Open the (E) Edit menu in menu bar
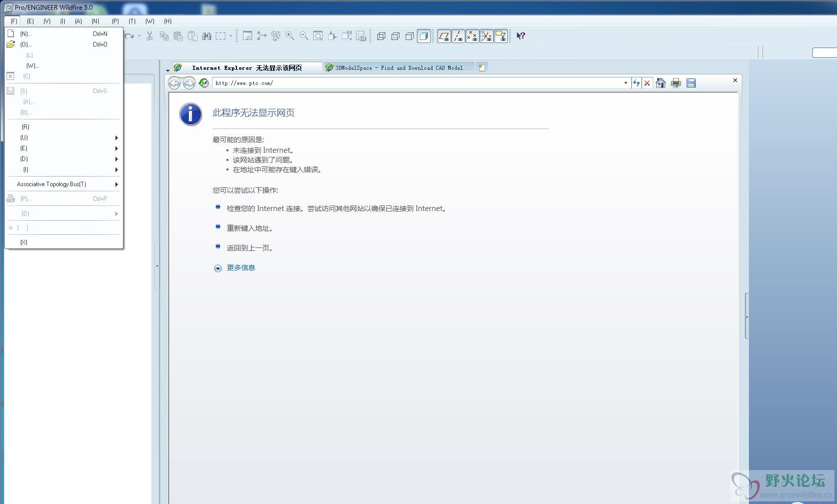Image resolution: width=837 pixels, height=504 pixels. pos(30,21)
